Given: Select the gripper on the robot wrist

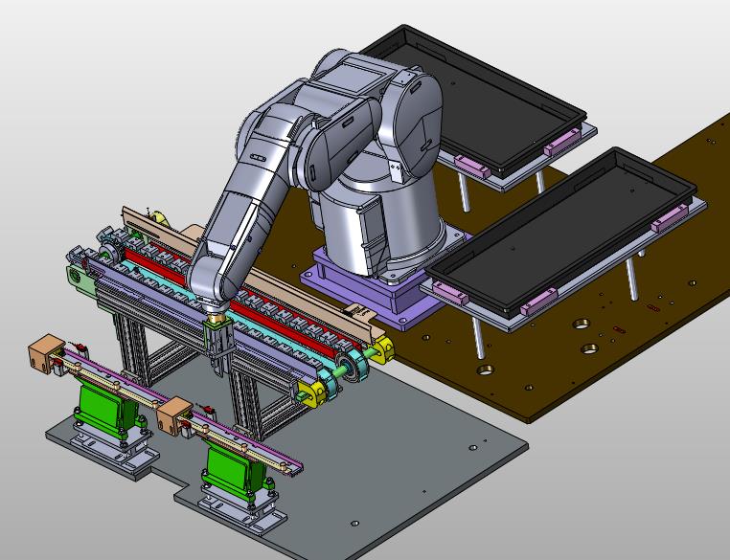Looking at the screenshot, I should (218, 346).
